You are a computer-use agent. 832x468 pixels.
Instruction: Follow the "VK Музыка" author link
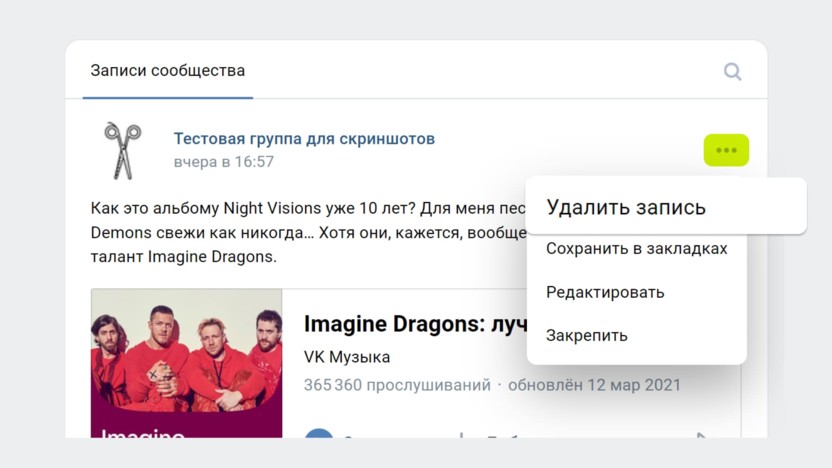click(x=347, y=357)
